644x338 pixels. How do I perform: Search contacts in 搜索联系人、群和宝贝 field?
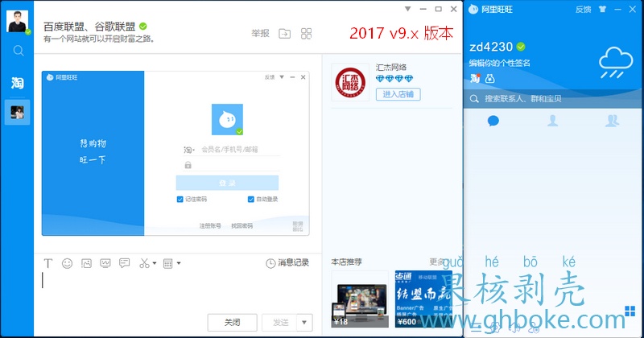pyautogui.click(x=552, y=98)
